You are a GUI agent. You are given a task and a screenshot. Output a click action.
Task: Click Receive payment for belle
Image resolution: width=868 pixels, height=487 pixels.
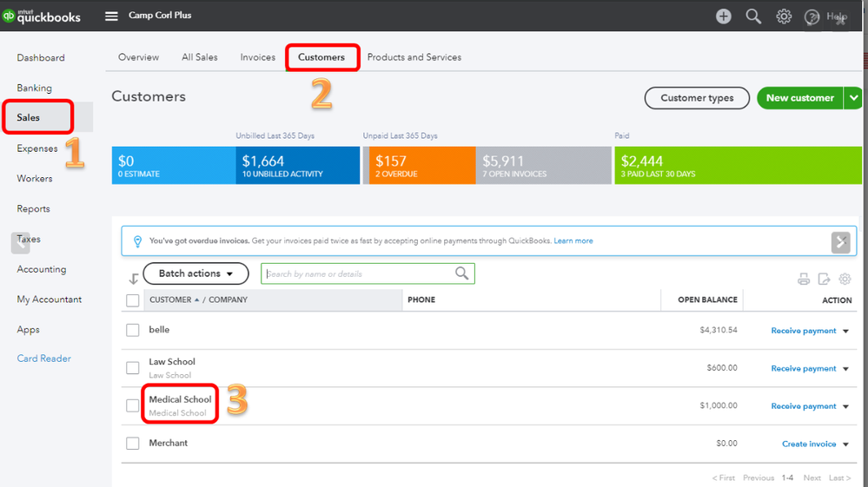[803, 331]
